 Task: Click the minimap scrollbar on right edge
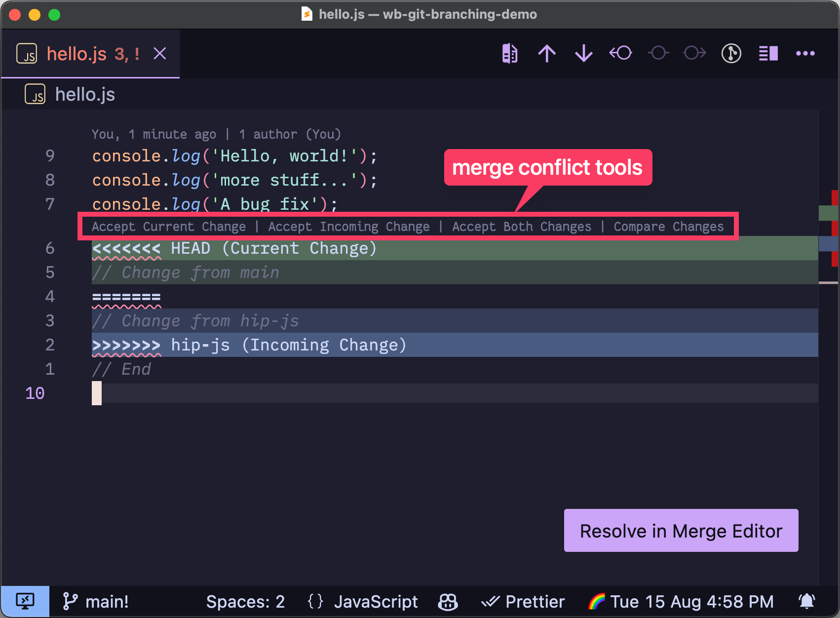click(x=829, y=348)
